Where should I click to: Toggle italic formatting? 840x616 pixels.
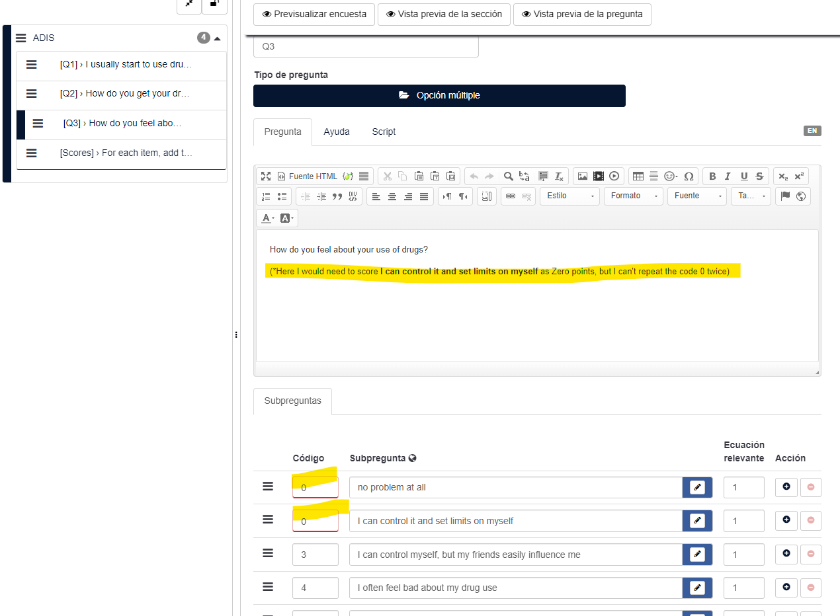coord(728,176)
